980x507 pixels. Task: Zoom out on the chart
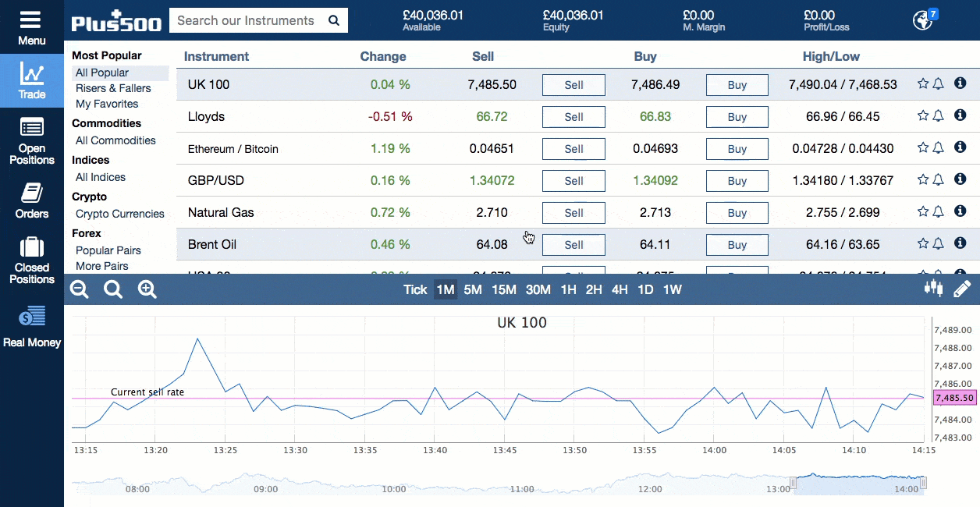79,289
